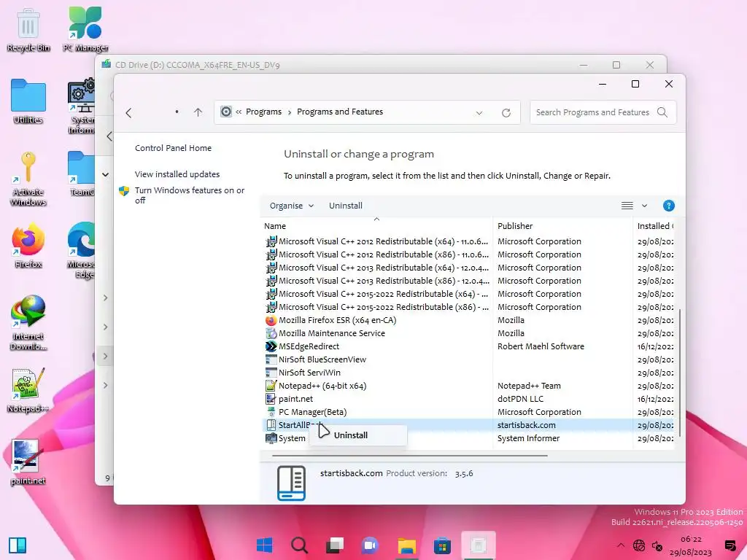Open the Activate Windows key shortcut
Viewport: 747px width, 560px height.
click(x=28, y=179)
